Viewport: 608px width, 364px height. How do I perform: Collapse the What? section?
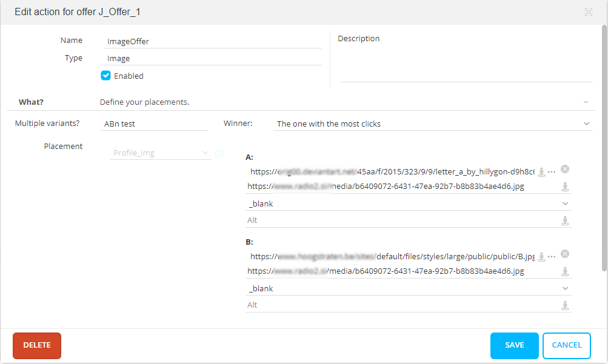click(x=586, y=102)
